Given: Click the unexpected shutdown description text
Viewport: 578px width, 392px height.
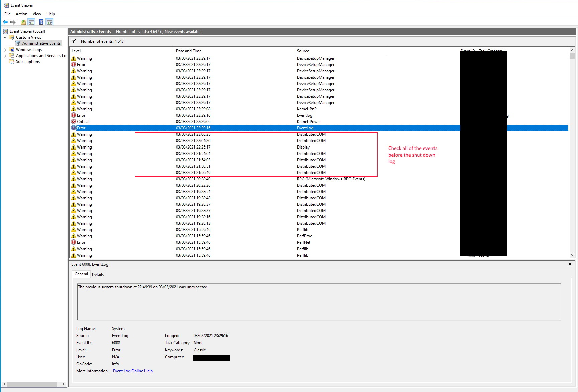Looking at the screenshot, I should [x=143, y=287].
